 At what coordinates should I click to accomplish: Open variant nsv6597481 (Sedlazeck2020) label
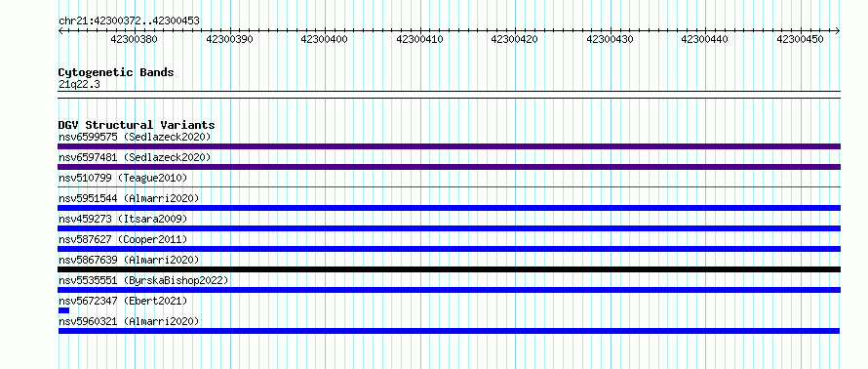click(135, 157)
